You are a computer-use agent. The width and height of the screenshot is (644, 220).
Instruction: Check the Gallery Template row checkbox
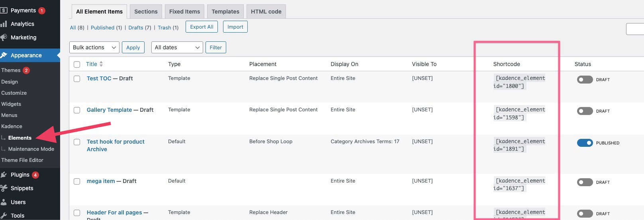(77, 110)
